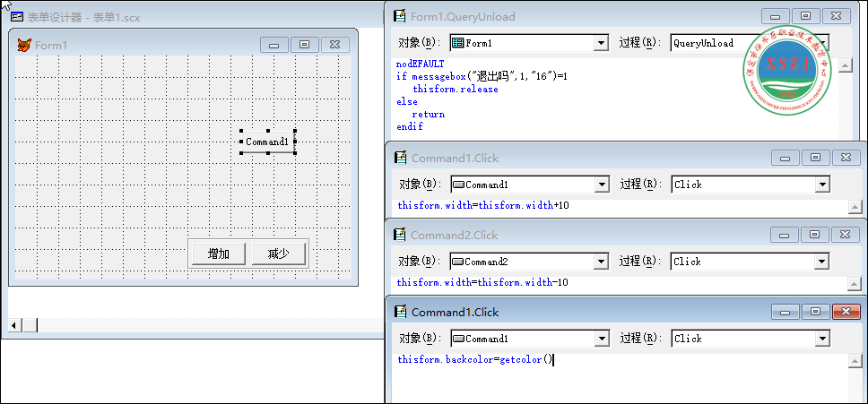Viewport: 868px width, 404px height.
Task: Open the object dropdown showing Form1
Action: point(601,43)
